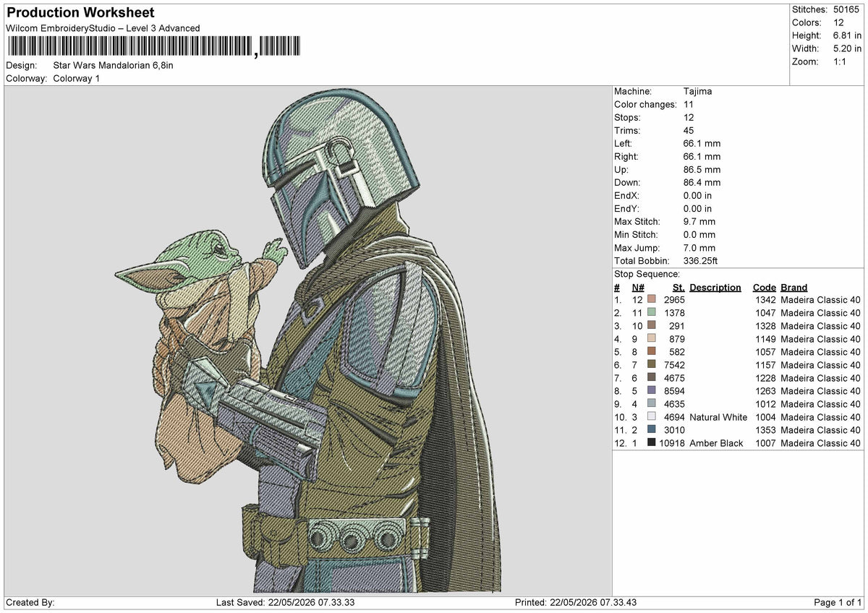This screenshot has width=868, height=613.
Task: Click the 'Page 1 of 1' footer text
Action: [838, 602]
